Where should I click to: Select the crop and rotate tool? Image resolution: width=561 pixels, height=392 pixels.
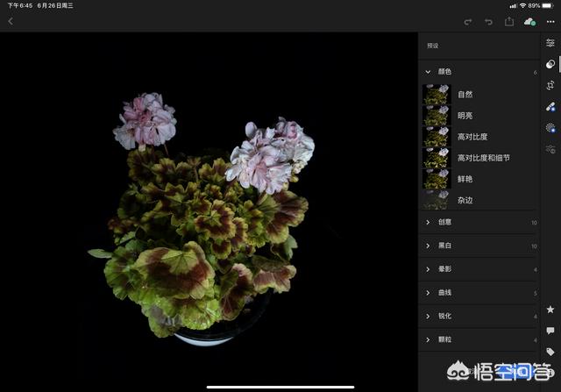tap(550, 85)
